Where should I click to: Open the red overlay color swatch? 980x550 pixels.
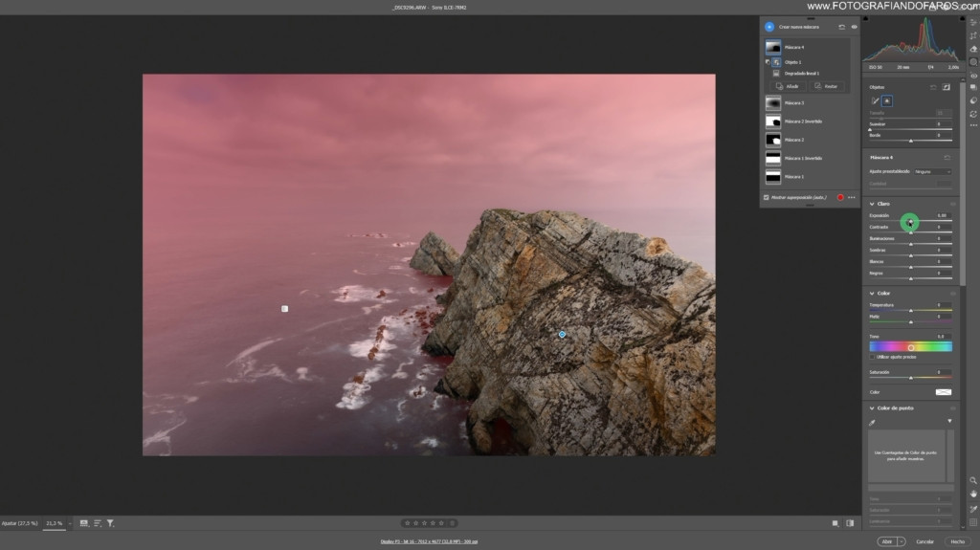pos(840,197)
